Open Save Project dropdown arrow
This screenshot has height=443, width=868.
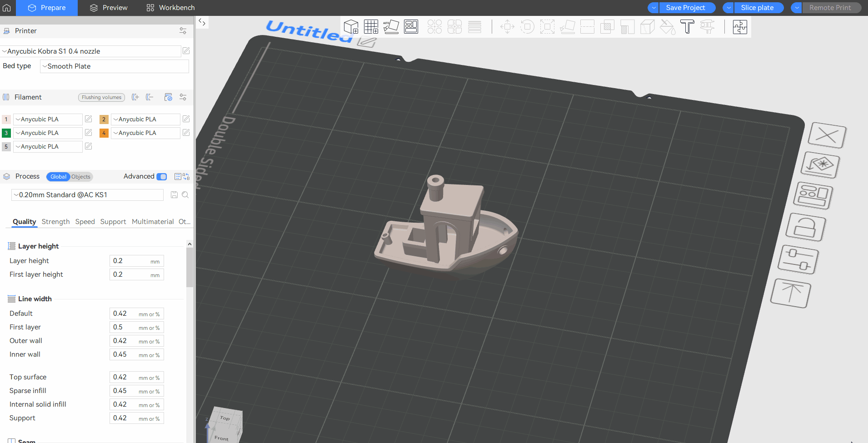click(x=653, y=8)
